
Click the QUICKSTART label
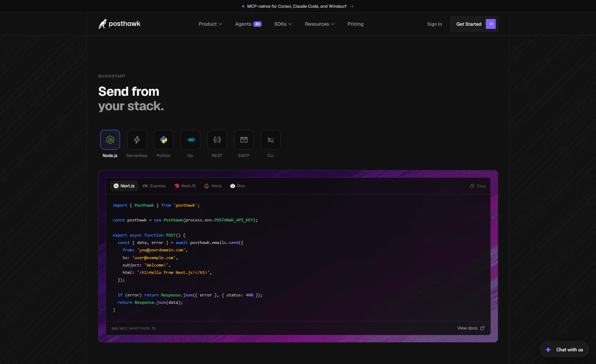coord(112,76)
